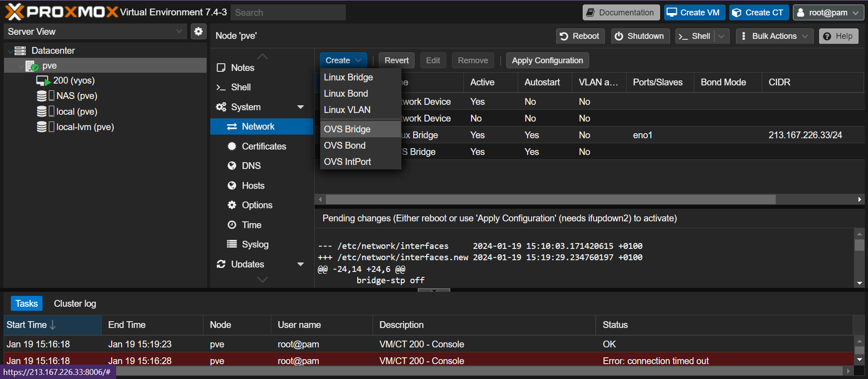The height and width of the screenshot is (379, 868).
Task: Click the tasks list vertical scrollbar
Action: (x=859, y=351)
